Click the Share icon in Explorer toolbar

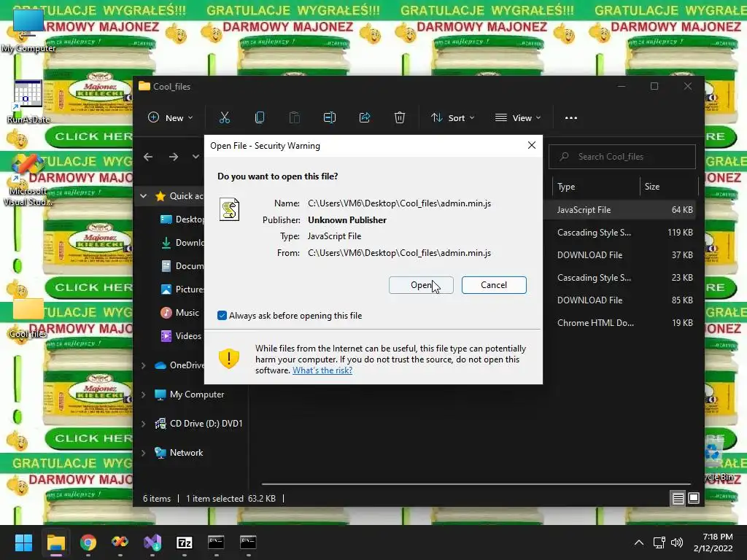tap(365, 117)
